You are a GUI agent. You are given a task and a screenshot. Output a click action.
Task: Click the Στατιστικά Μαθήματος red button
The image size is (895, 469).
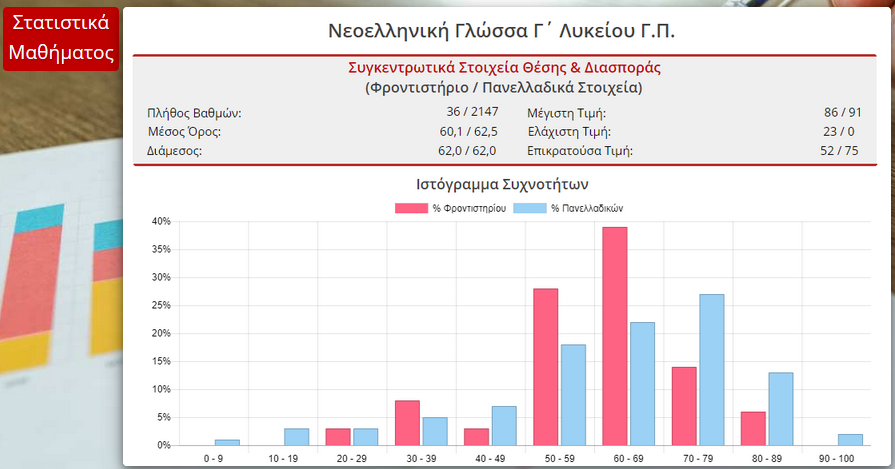point(61,38)
